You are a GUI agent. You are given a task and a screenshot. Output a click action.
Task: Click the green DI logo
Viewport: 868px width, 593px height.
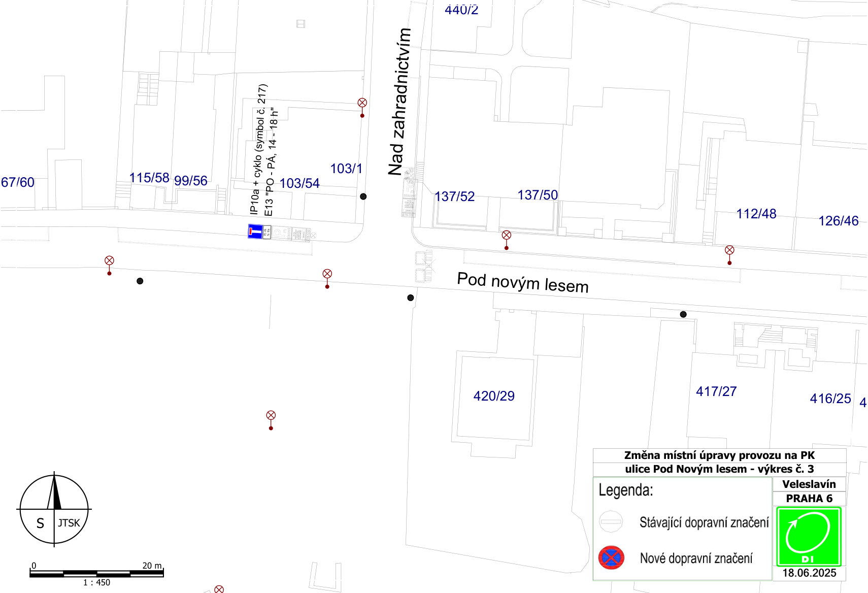point(809,537)
